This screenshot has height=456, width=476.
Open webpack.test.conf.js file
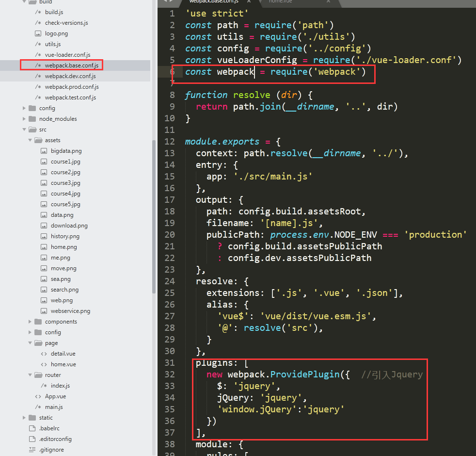[x=70, y=98]
